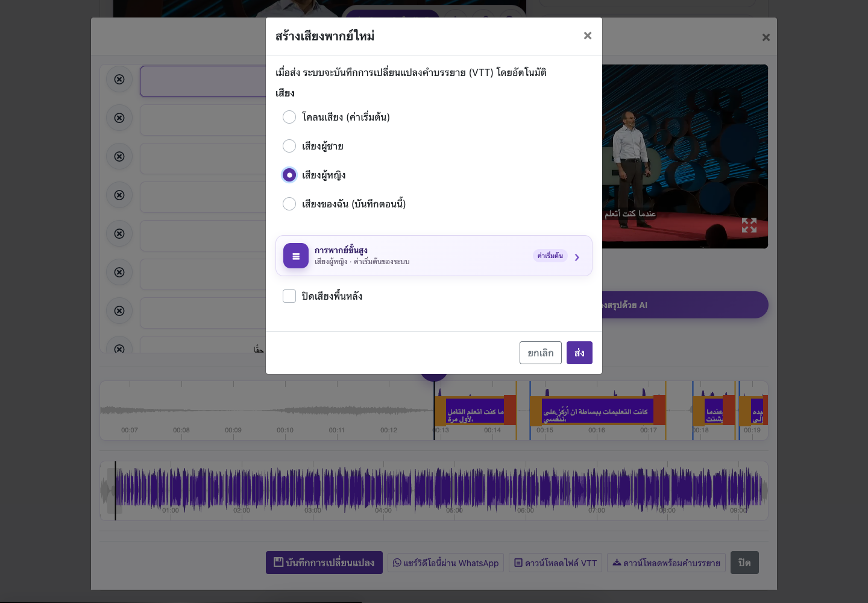
Task: Click the gray ปิด button
Action: [744, 563]
